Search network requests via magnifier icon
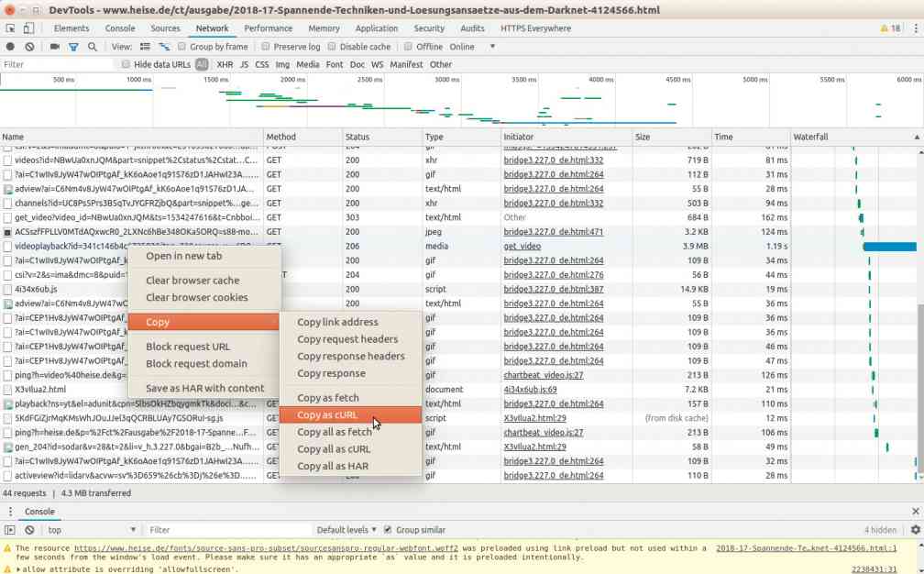 coord(93,47)
